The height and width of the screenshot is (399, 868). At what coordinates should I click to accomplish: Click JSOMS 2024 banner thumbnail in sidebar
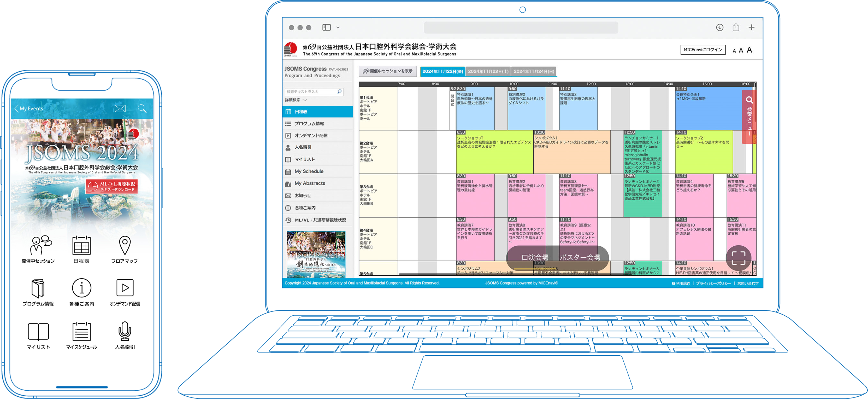click(316, 254)
